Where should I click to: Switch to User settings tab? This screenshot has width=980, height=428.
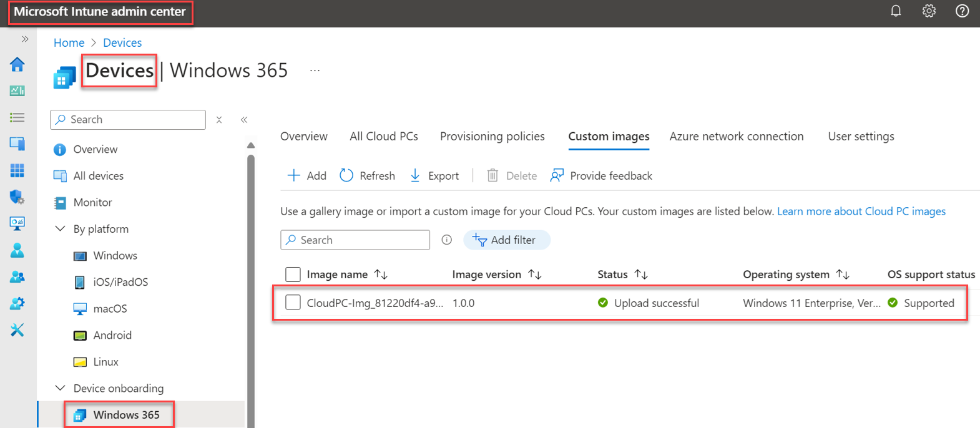pyautogui.click(x=861, y=136)
